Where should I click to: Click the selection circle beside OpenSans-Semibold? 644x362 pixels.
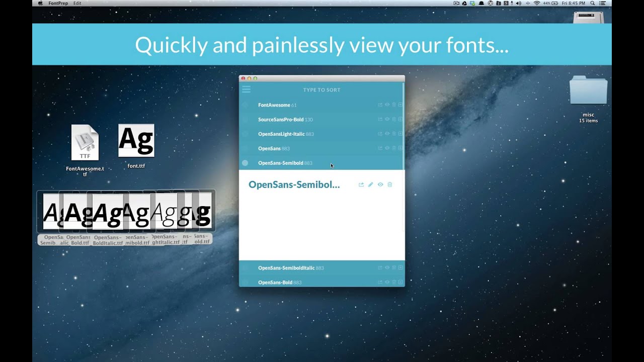(245, 163)
